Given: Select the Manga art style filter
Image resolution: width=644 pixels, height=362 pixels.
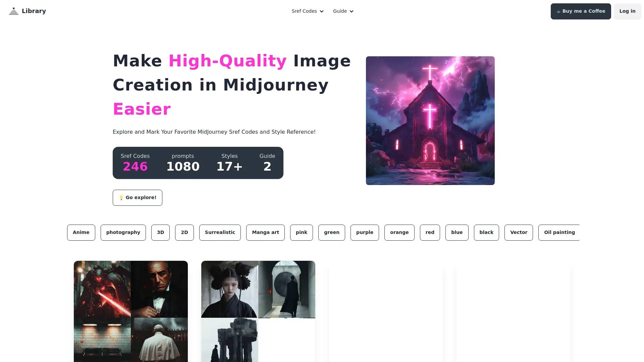Looking at the screenshot, I should click(x=265, y=232).
